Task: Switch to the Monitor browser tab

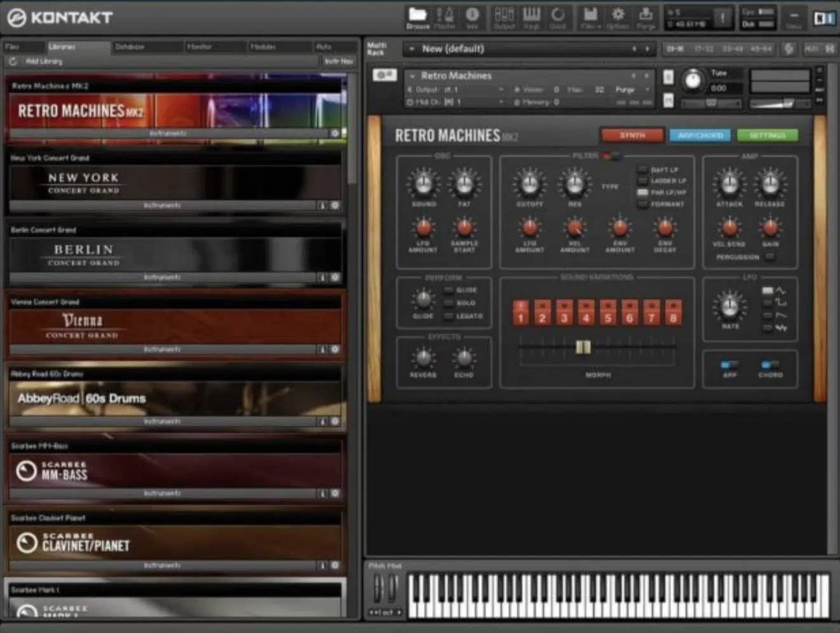Action: click(214, 46)
